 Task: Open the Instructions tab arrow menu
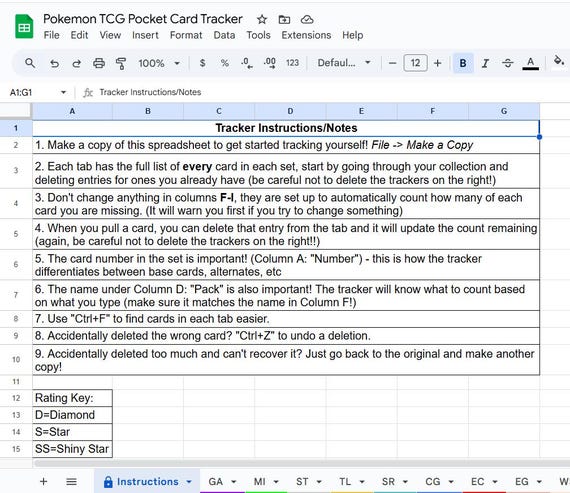pyautogui.click(x=189, y=482)
